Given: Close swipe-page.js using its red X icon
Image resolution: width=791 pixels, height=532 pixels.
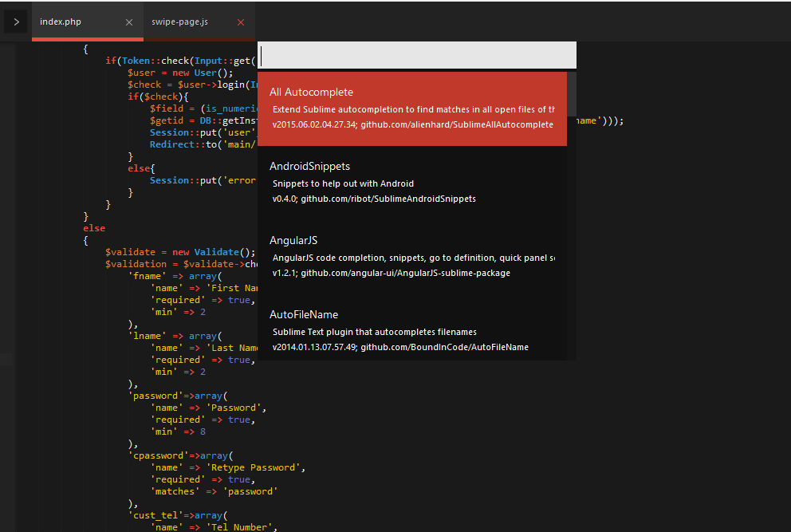Looking at the screenshot, I should (x=241, y=22).
